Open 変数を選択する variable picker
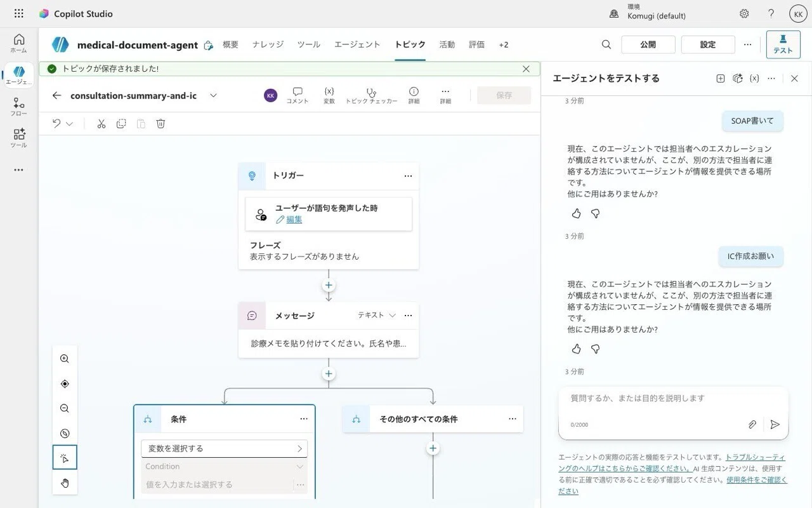812x508 pixels. [224, 448]
